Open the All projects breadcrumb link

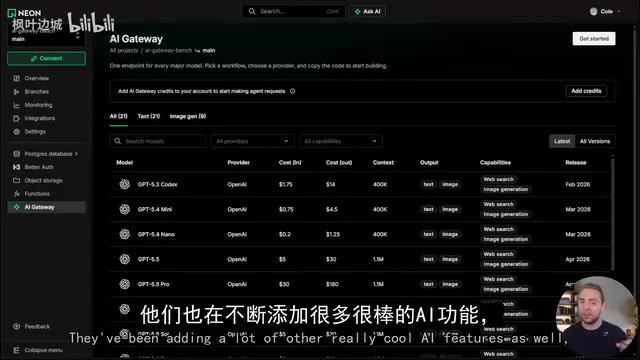coord(124,51)
